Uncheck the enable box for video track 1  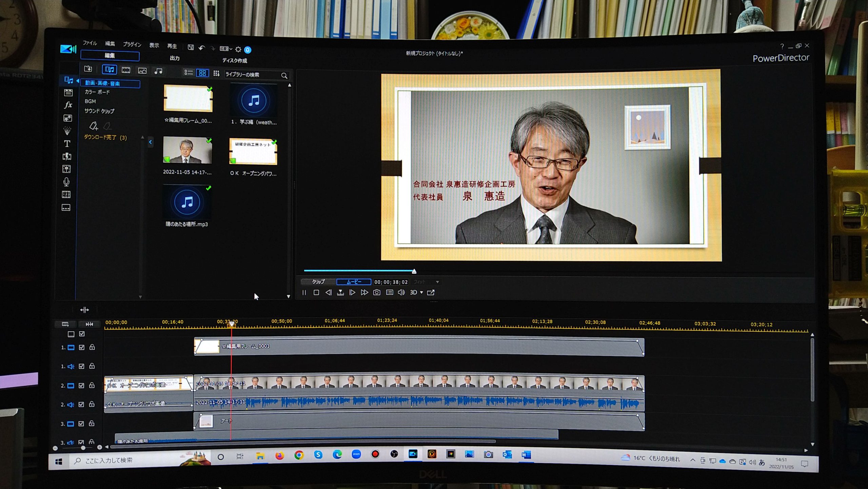[x=82, y=347]
